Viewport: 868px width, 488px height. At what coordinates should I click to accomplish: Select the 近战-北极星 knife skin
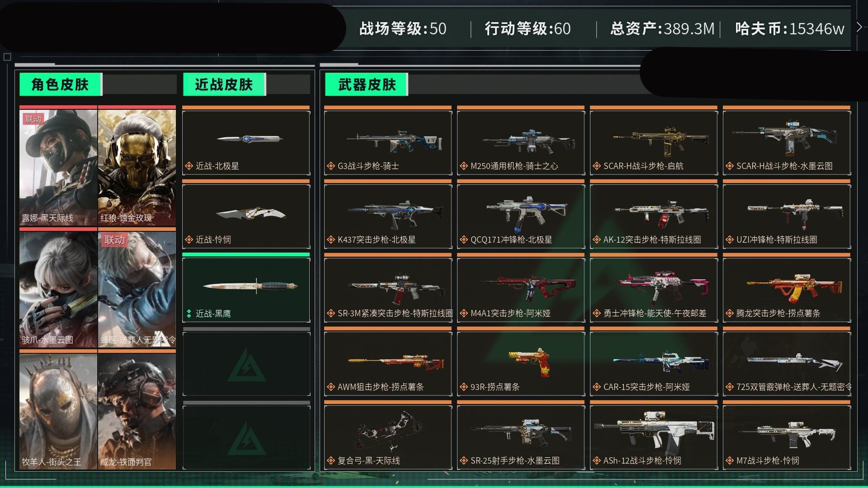[x=246, y=143]
